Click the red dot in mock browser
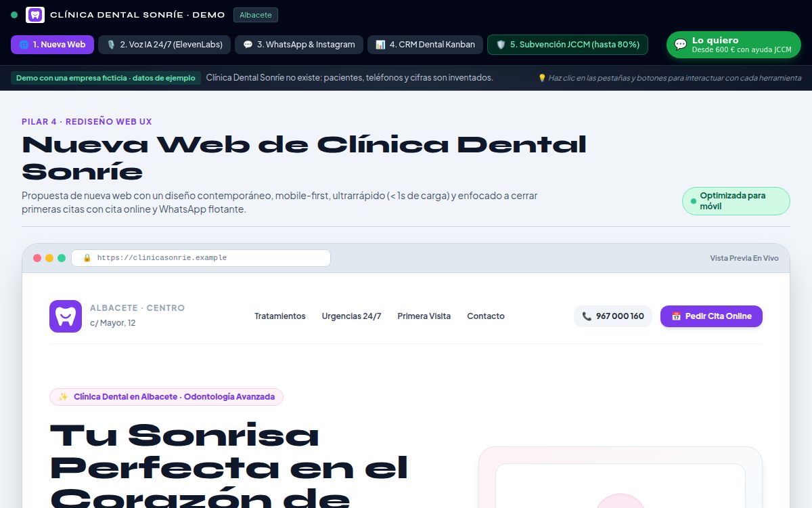 click(37, 258)
